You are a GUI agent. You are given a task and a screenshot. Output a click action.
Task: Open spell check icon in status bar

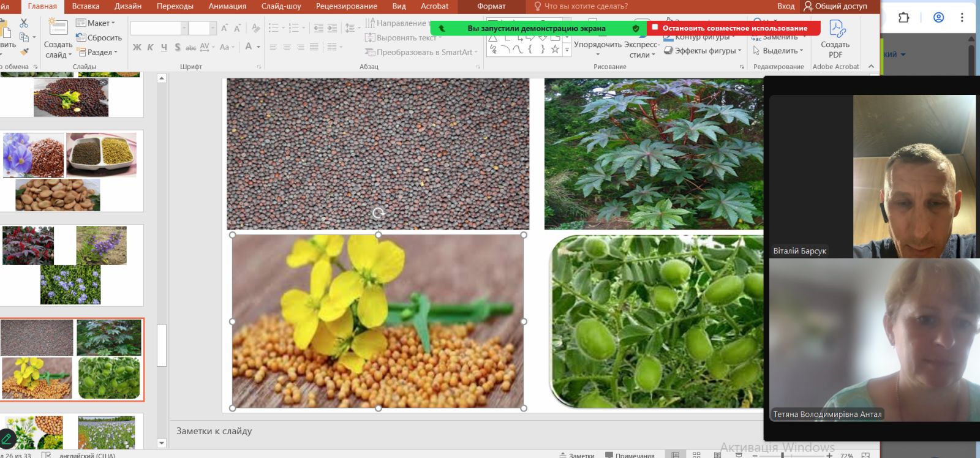click(x=46, y=455)
